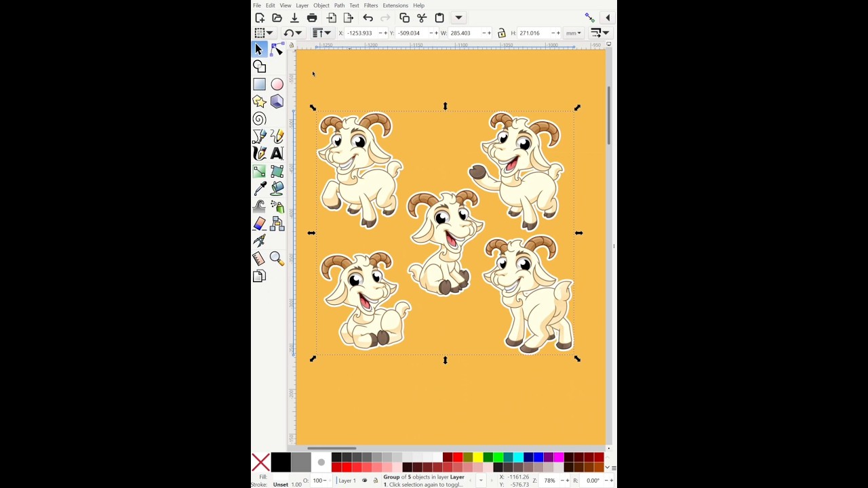Click the New document icon

pyautogui.click(x=260, y=18)
